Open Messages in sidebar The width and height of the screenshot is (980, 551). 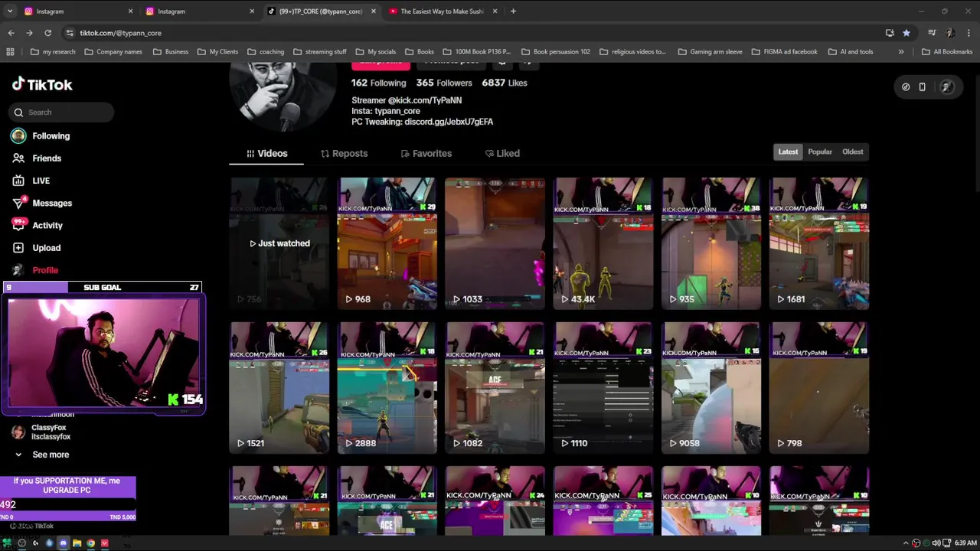coord(42,203)
